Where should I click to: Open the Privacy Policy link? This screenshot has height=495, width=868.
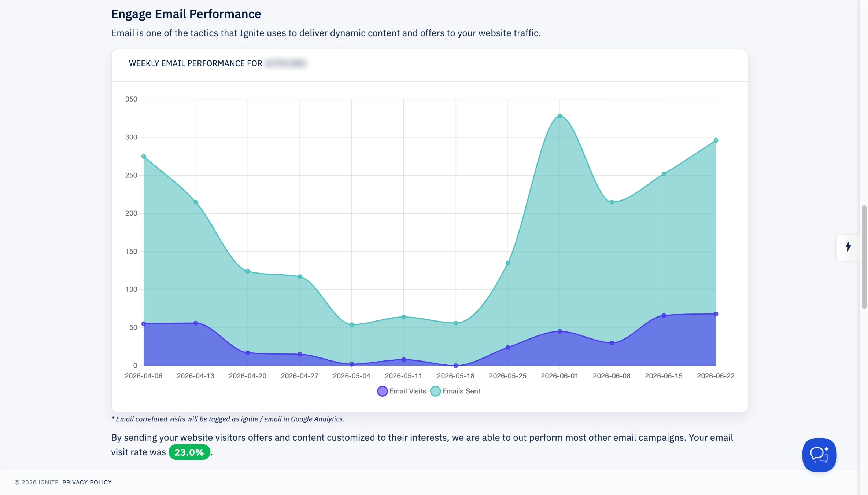pyautogui.click(x=87, y=482)
